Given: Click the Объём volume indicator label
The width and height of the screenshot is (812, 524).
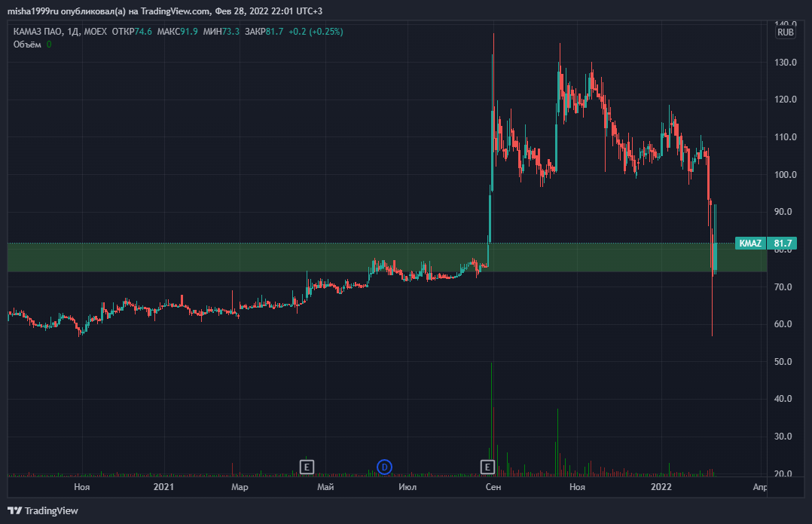Looking at the screenshot, I should click(x=27, y=44).
